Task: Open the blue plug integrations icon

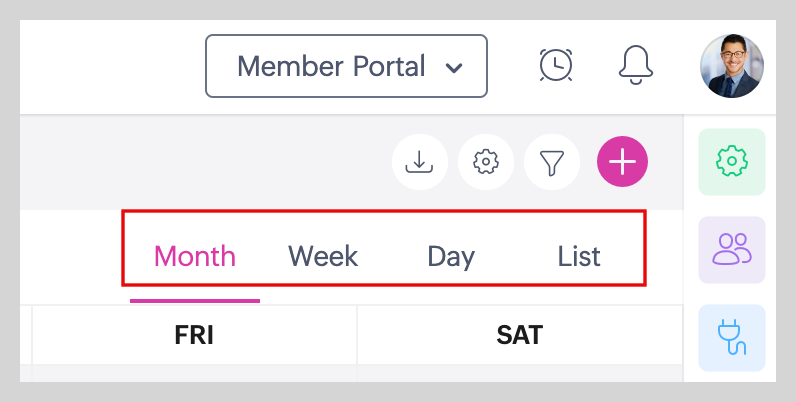Action: pyautogui.click(x=732, y=337)
